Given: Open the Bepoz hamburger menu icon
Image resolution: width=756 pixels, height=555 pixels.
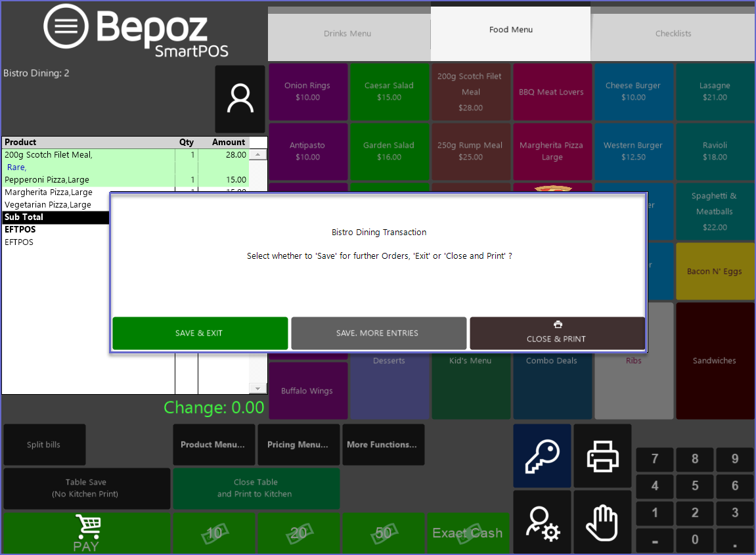Looking at the screenshot, I should pyautogui.click(x=66, y=26).
